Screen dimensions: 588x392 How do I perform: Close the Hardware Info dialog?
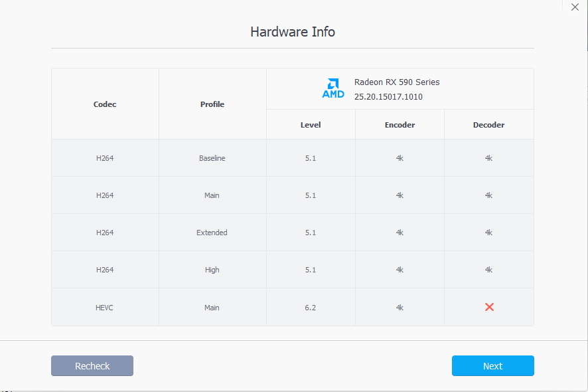pyautogui.click(x=575, y=7)
